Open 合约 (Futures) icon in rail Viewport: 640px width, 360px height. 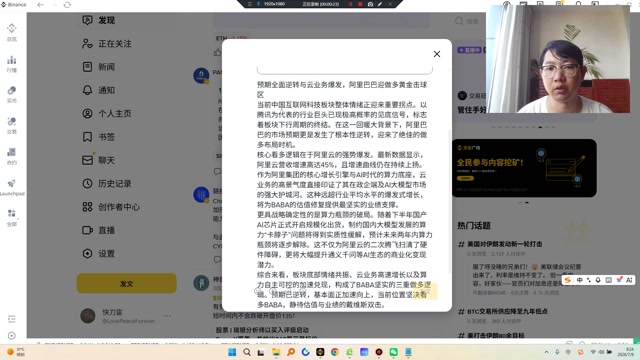11,152
